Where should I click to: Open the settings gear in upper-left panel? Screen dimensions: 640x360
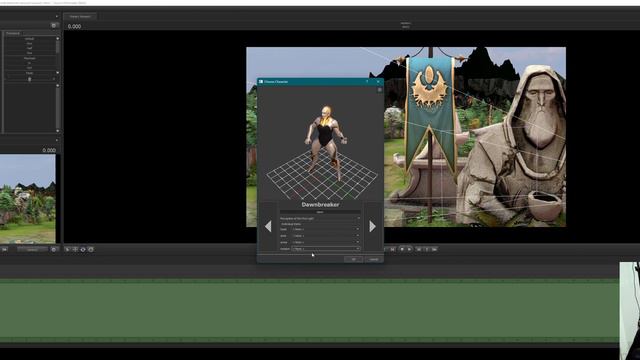[53, 25]
